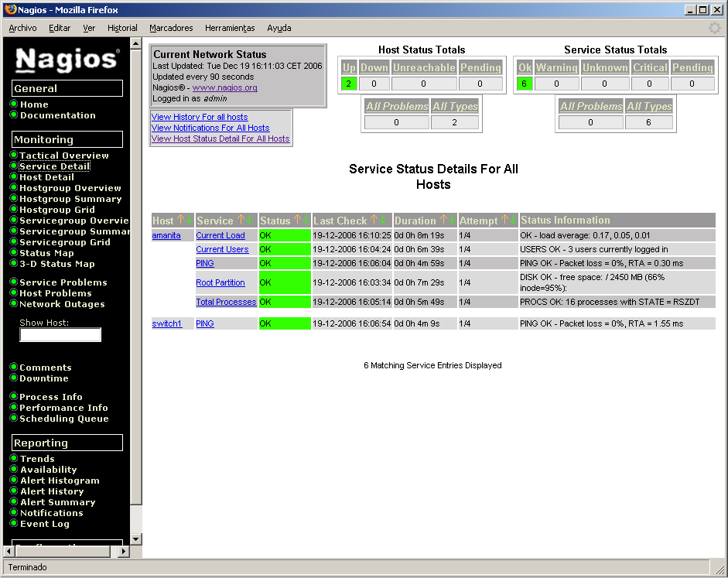Click "USERS OK - 3 users currently logged in"
728x578 pixels.
pyautogui.click(x=594, y=249)
